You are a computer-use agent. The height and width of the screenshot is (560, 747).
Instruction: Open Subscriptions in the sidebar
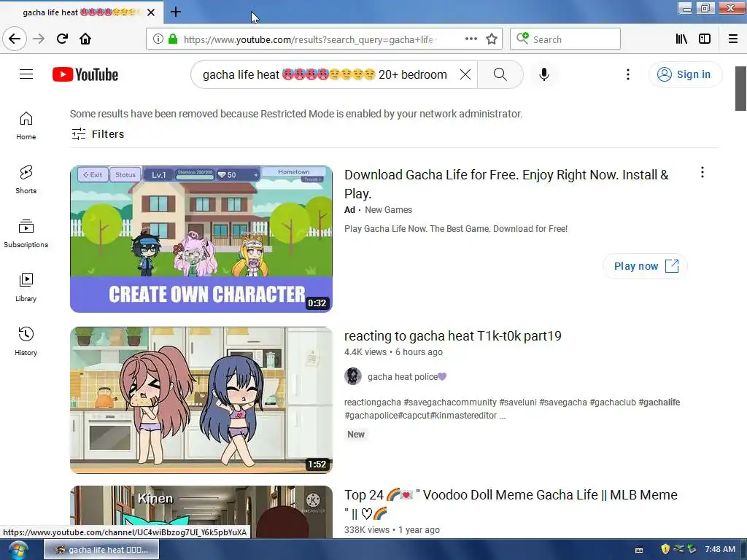point(26,233)
